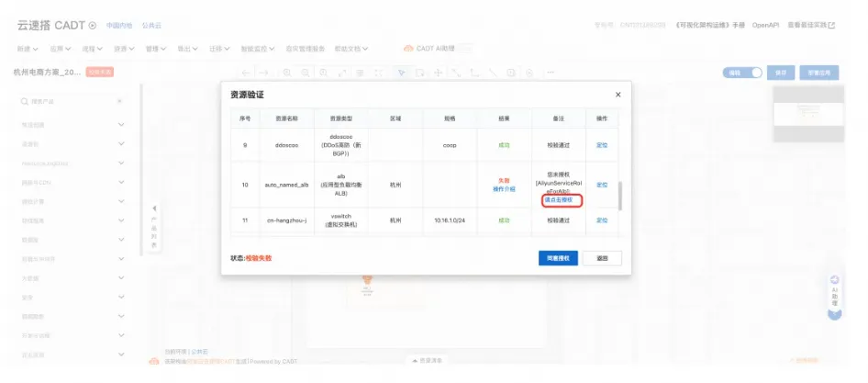Select the 10.16.1.0/24 specification cell
The image size is (868, 383).
tap(450, 220)
